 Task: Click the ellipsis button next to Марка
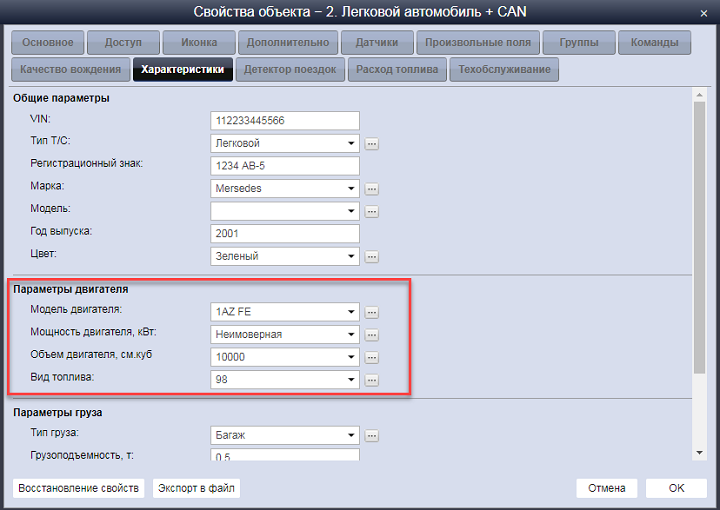[372, 188]
